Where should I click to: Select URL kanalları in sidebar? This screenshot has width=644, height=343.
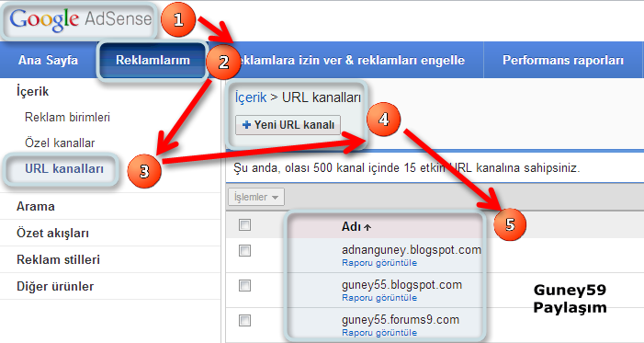(64, 168)
